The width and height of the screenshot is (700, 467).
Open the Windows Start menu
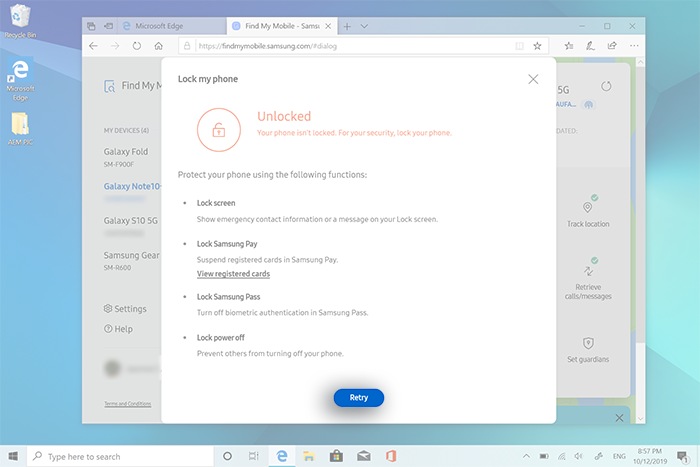(x=13, y=456)
